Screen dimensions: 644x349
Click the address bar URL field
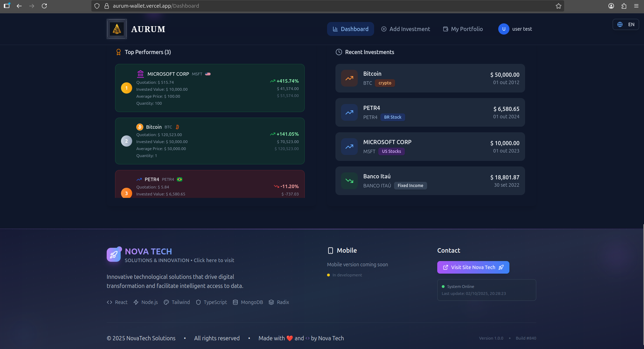click(314, 6)
